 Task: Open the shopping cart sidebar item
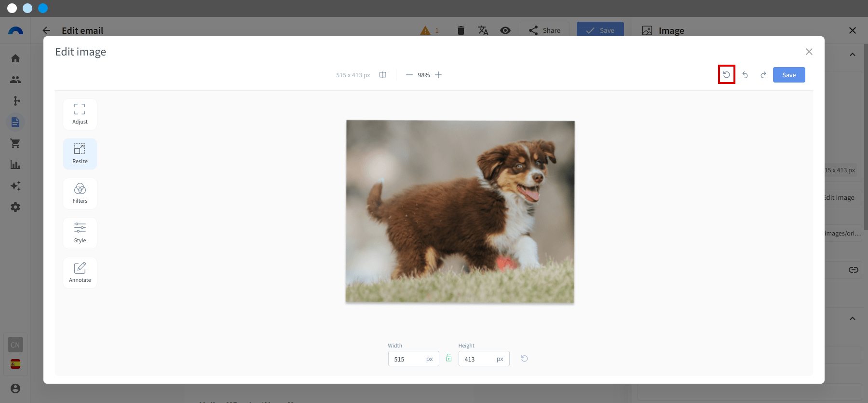(15, 143)
